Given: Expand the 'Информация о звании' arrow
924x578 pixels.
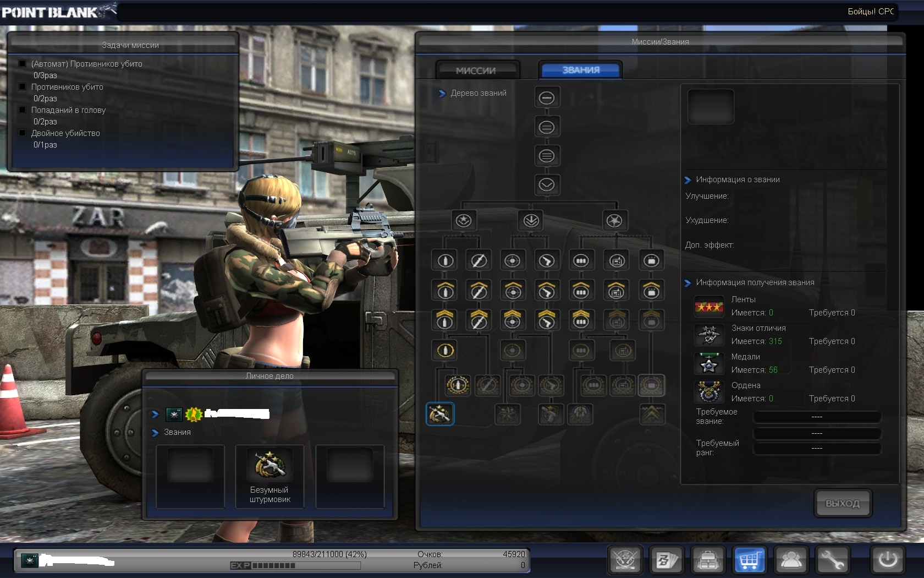Looking at the screenshot, I should 687,180.
